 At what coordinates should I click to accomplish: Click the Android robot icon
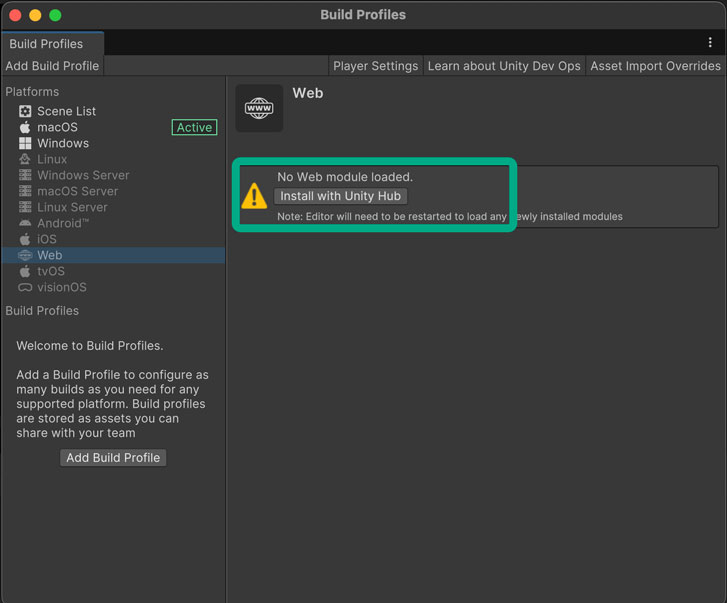[25, 223]
